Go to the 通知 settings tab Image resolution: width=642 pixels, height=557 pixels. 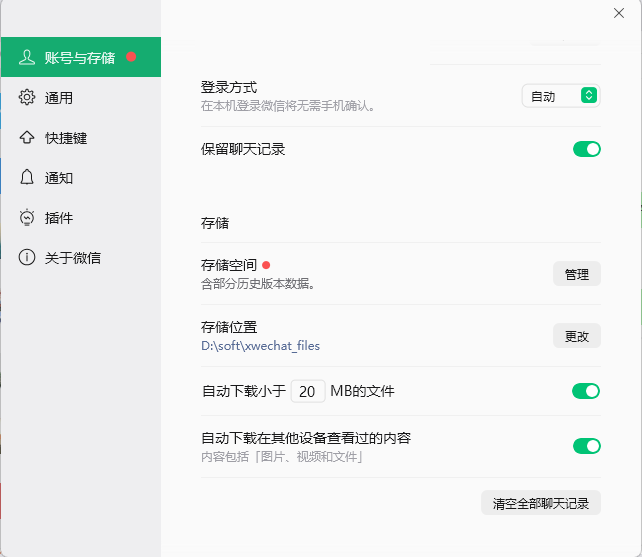coord(81,177)
